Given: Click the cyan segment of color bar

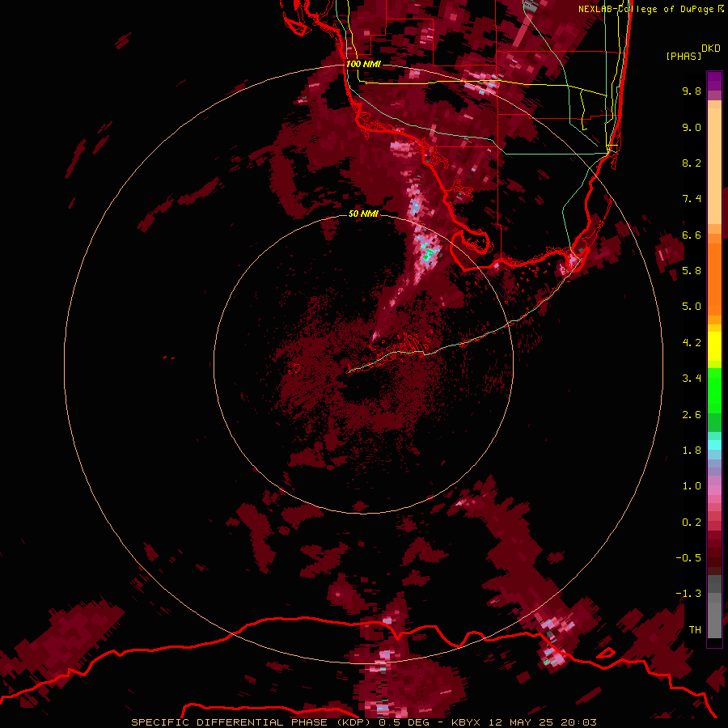Looking at the screenshot, I should point(714,445).
